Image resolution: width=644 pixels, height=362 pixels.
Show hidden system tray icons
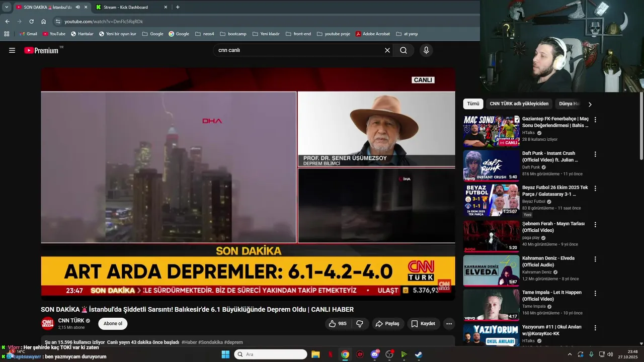click(x=570, y=354)
